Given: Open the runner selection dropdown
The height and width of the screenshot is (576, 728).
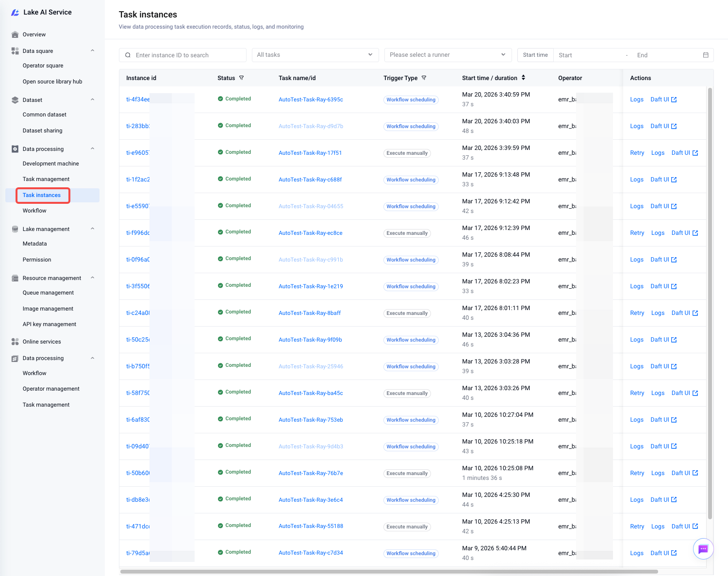Looking at the screenshot, I should [447, 55].
